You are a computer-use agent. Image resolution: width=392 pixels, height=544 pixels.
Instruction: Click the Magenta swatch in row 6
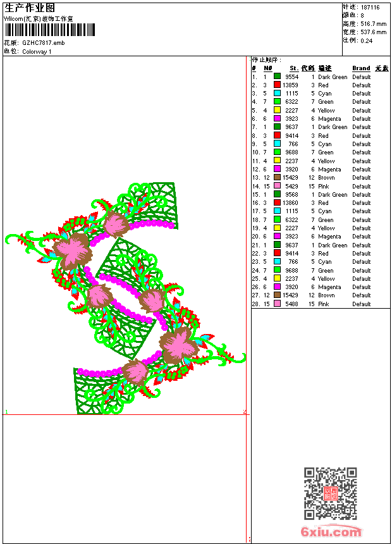tap(277, 118)
